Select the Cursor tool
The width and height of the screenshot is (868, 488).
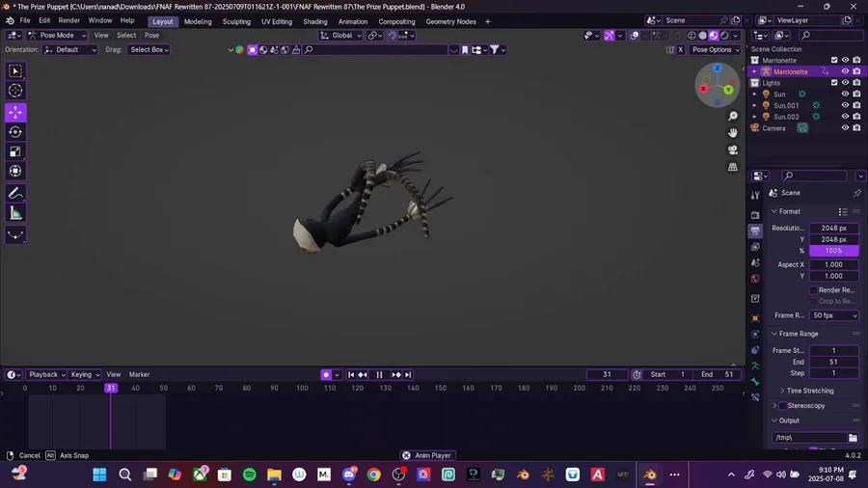coord(15,91)
